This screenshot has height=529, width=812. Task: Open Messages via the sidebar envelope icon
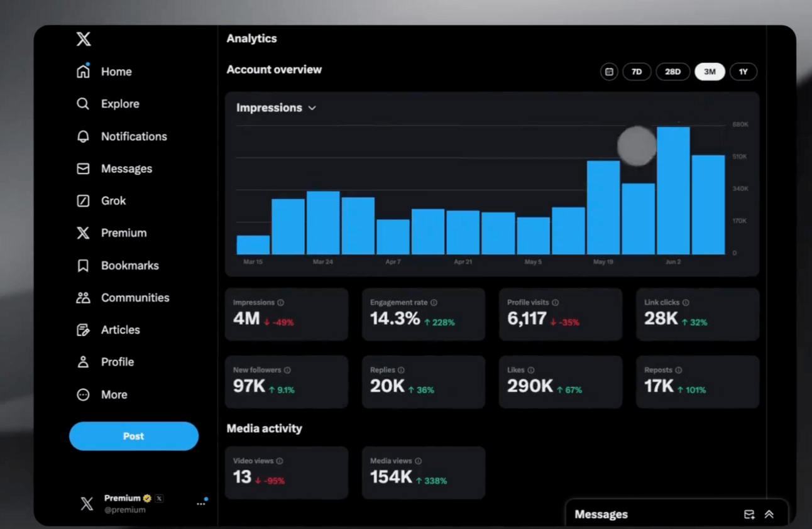coord(83,168)
